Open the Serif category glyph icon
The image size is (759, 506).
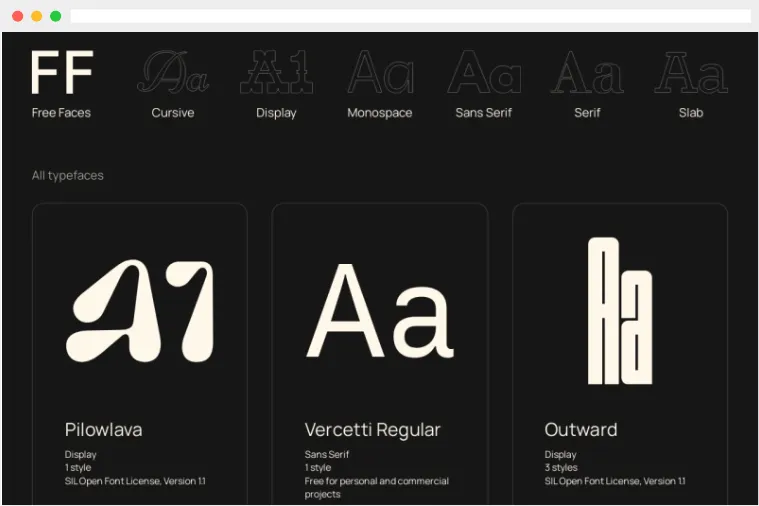587,72
